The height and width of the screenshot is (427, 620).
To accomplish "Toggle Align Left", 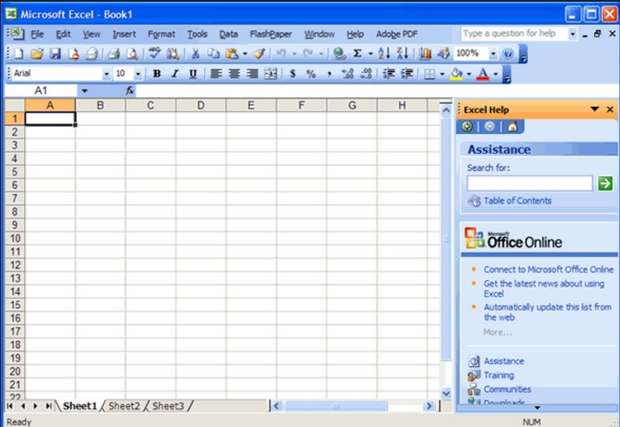I will [216, 74].
